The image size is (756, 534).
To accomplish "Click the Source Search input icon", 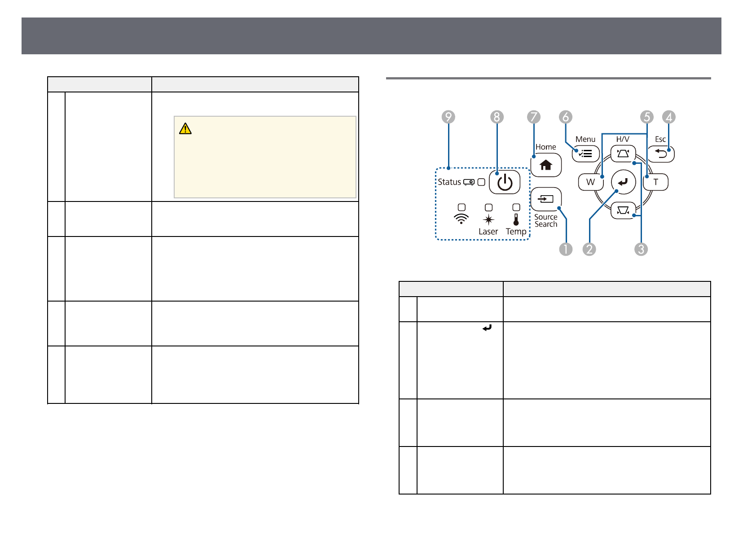I will [545, 199].
